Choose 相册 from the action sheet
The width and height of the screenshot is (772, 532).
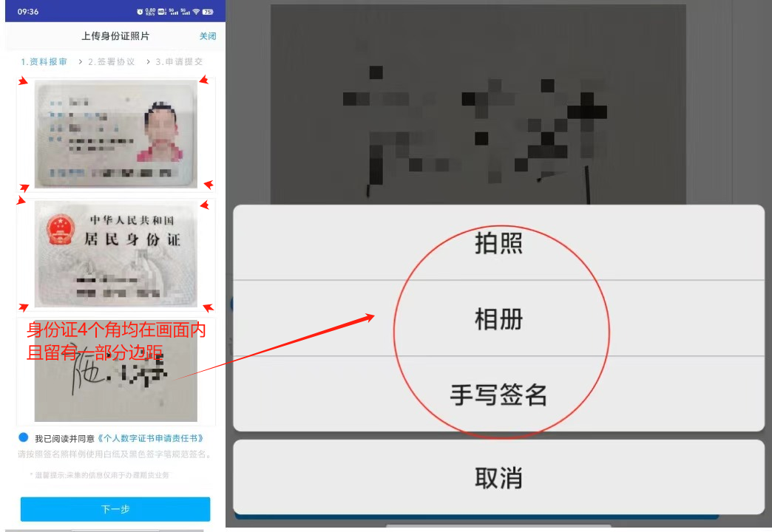pyautogui.click(x=498, y=319)
